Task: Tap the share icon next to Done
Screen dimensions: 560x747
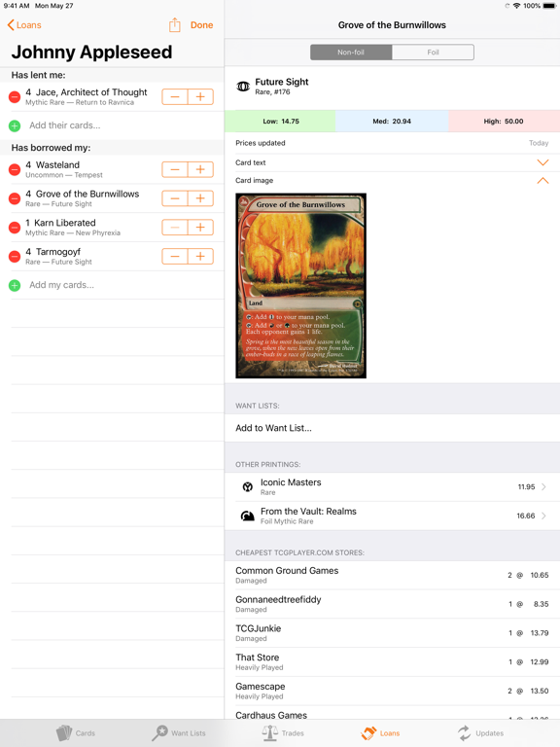Action: (x=175, y=24)
